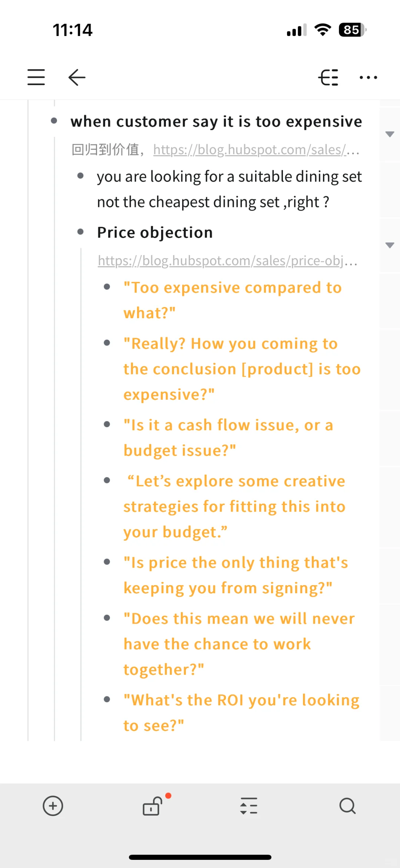This screenshot has width=400, height=868.
Task: Open the outline structure icon
Action: click(x=328, y=77)
